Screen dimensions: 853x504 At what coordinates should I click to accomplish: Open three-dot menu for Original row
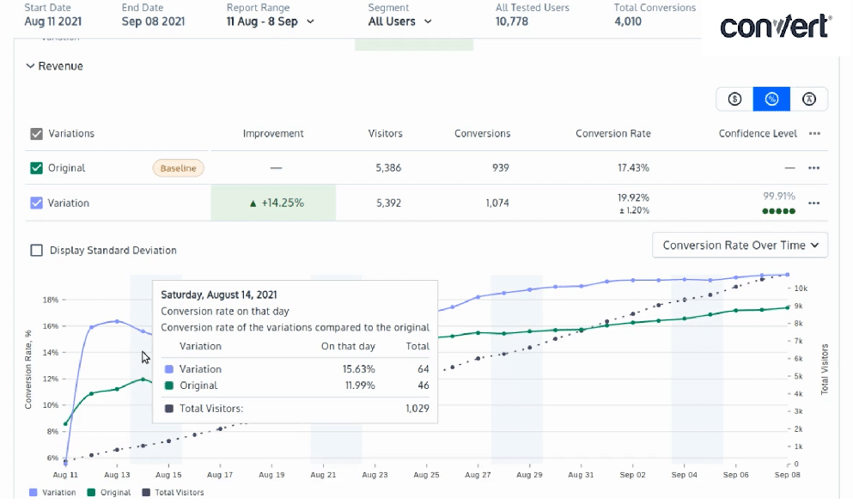click(x=814, y=168)
